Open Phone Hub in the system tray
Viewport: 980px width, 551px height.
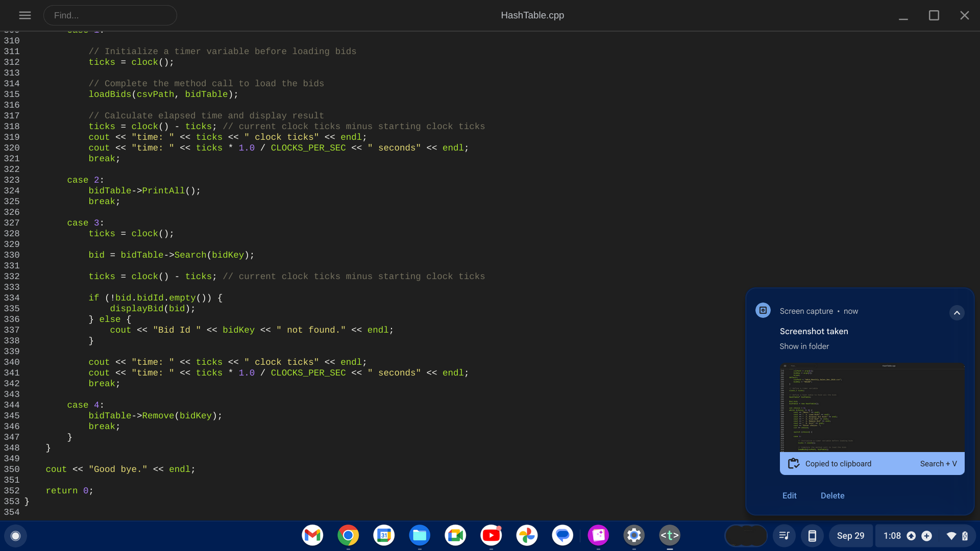[813, 536]
